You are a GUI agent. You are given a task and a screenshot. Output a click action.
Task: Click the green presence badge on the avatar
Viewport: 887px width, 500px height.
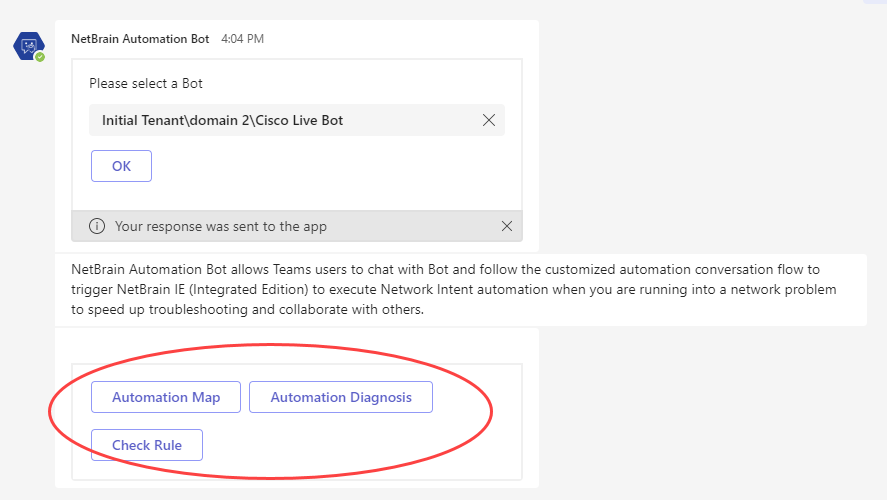tap(40, 57)
